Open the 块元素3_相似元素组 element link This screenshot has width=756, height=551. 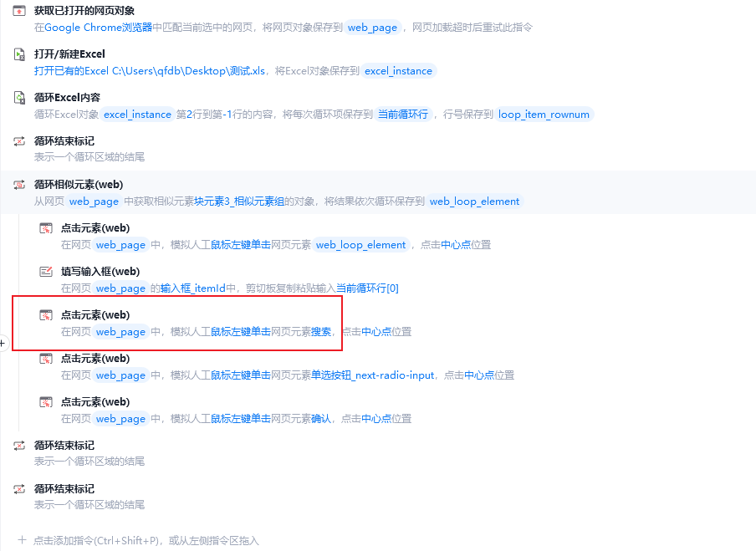tap(239, 202)
